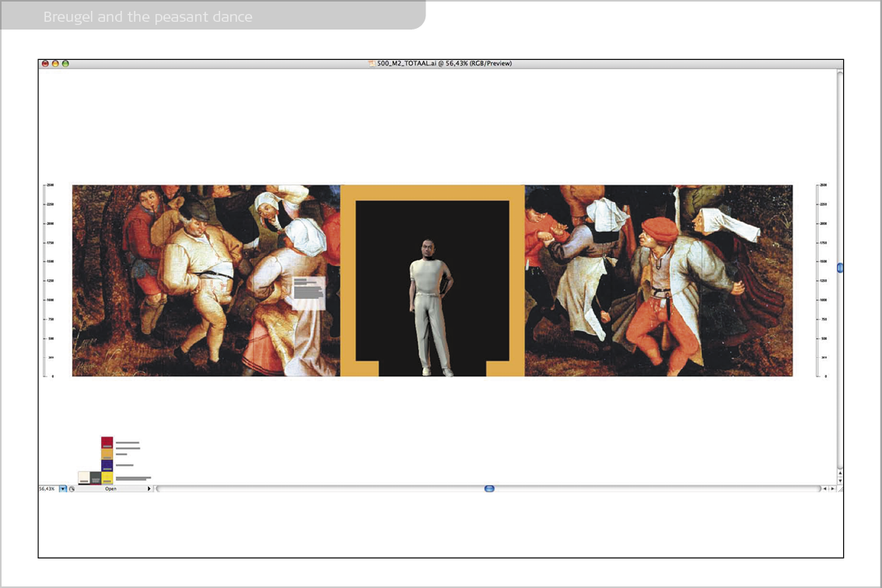Click the 'Open' status text
The height and width of the screenshot is (588, 882).
[x=110, y=489]
